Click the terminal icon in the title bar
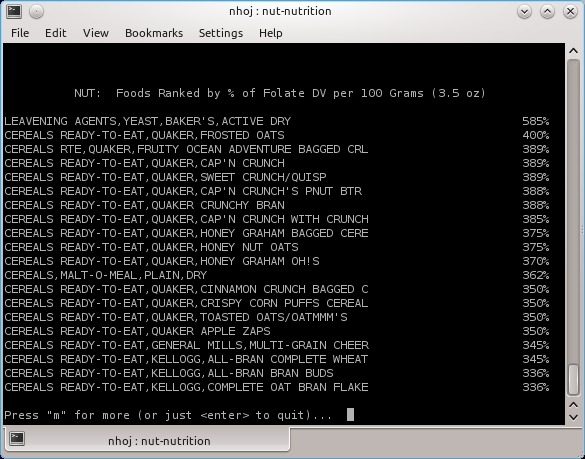 click(14, 11)
